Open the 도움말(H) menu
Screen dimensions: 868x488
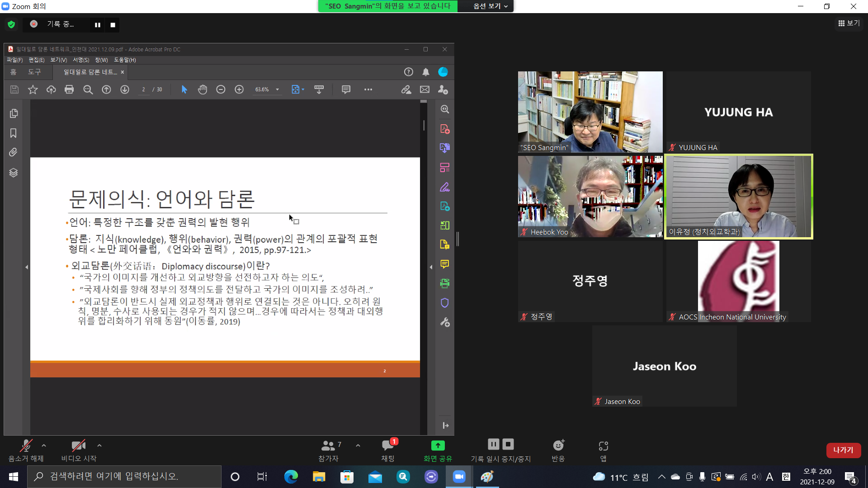tap(125, 60)
